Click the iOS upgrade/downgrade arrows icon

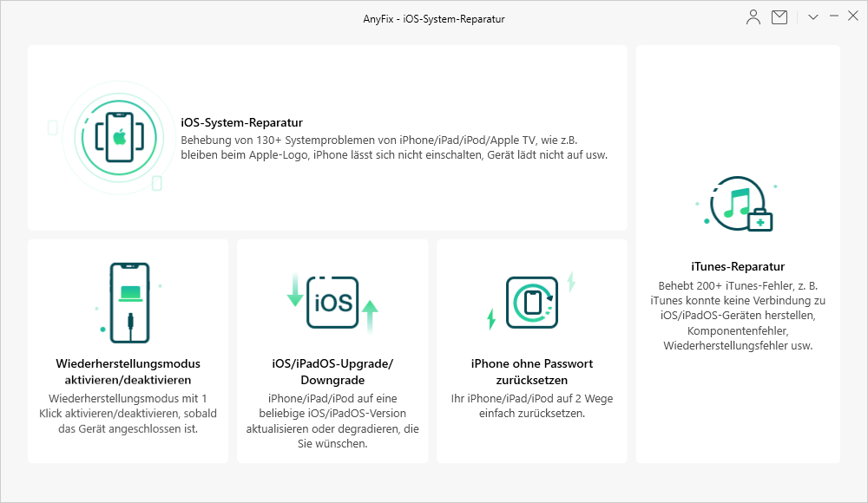[x=332, y=303]
